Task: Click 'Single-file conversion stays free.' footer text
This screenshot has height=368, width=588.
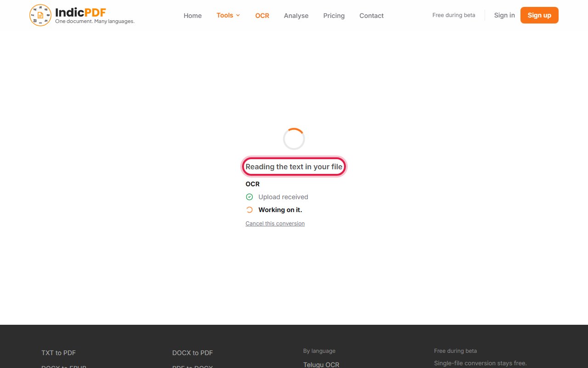Action: pos(481,363)
